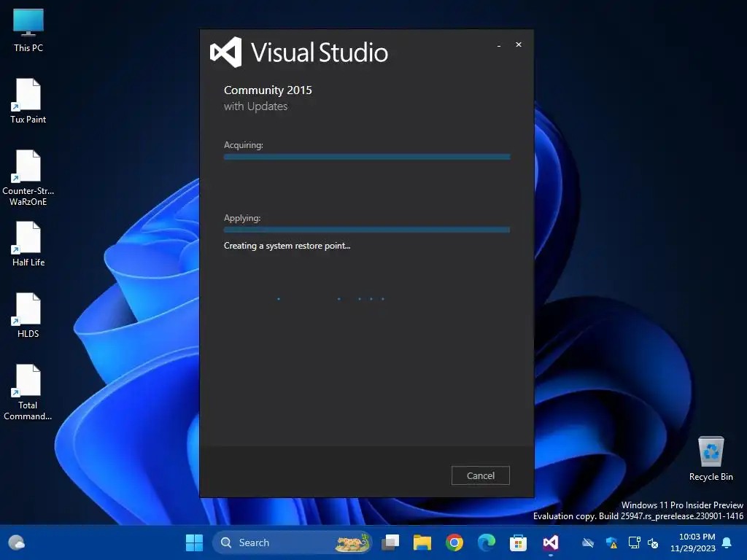Open Task View from taskbar
This screenshot has height=560, width=747.
[x=391, y=542]
